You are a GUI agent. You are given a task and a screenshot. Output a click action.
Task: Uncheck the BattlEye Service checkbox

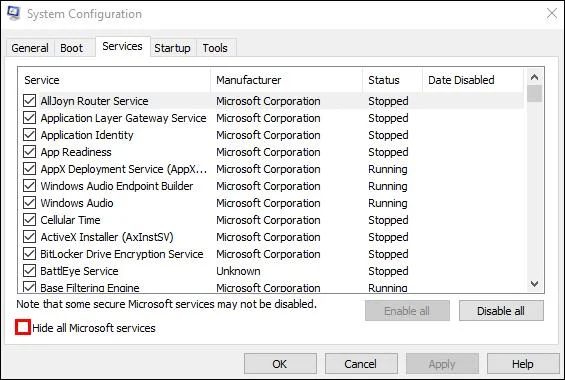coord(30,271)
